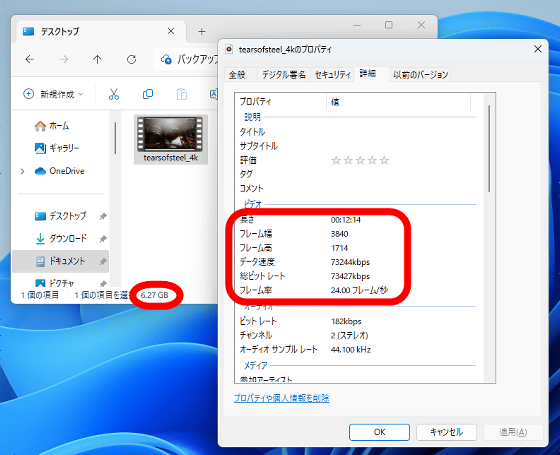This screenshot has width=560, height=455.
Task: Switch to the セキュリティ tab
Action: coord(332,75)
